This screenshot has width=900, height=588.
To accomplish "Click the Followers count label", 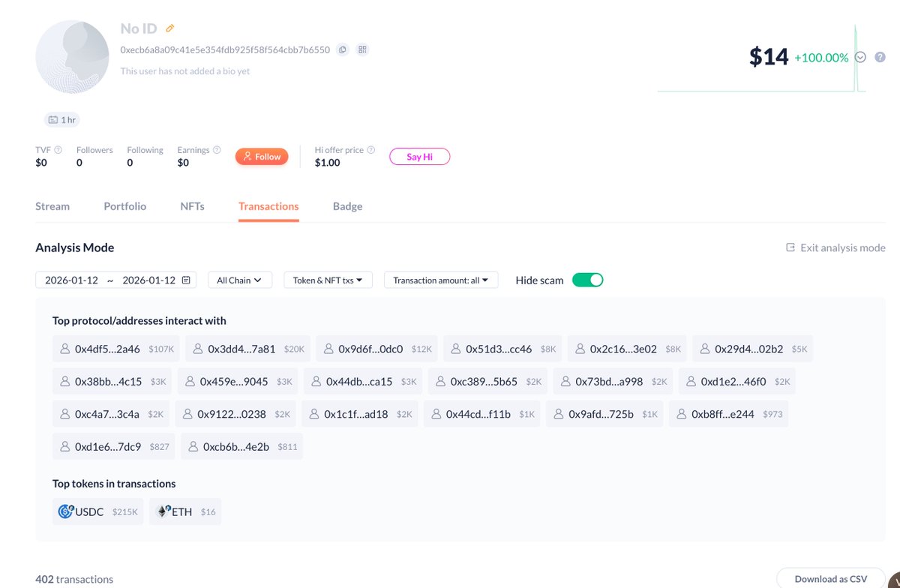I will point(94,150).
